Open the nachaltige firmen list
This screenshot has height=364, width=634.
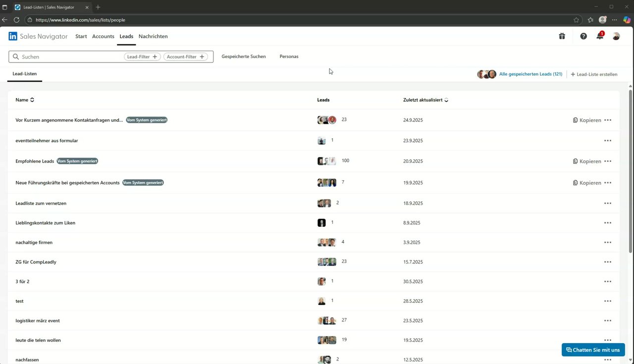coord(34,243)
